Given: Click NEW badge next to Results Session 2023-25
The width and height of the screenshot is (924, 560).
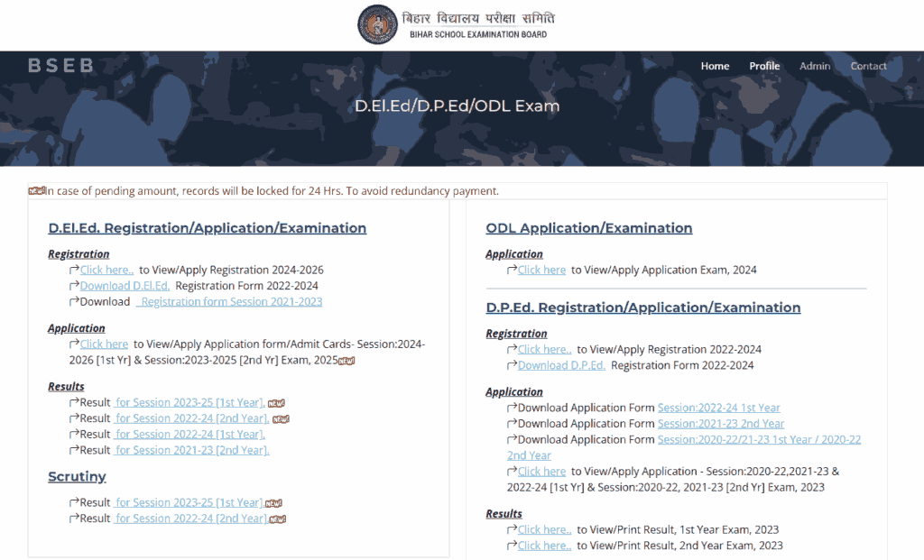Looking at the screenshot, I should 276,403.
